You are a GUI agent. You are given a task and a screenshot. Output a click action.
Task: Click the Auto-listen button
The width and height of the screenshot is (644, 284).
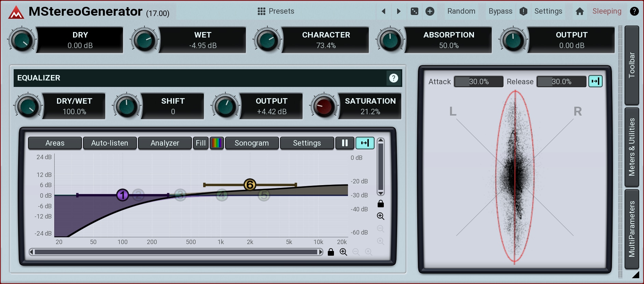click(110, 143)
